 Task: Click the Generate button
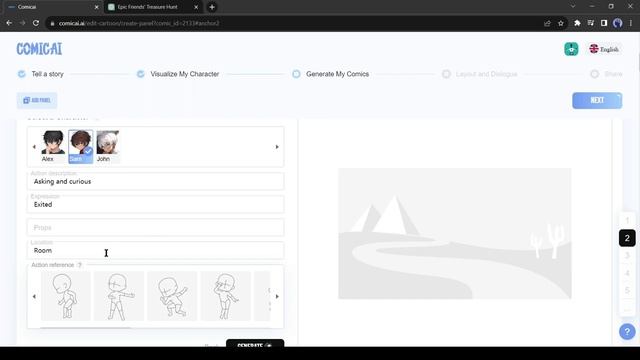tap(255, 343)
